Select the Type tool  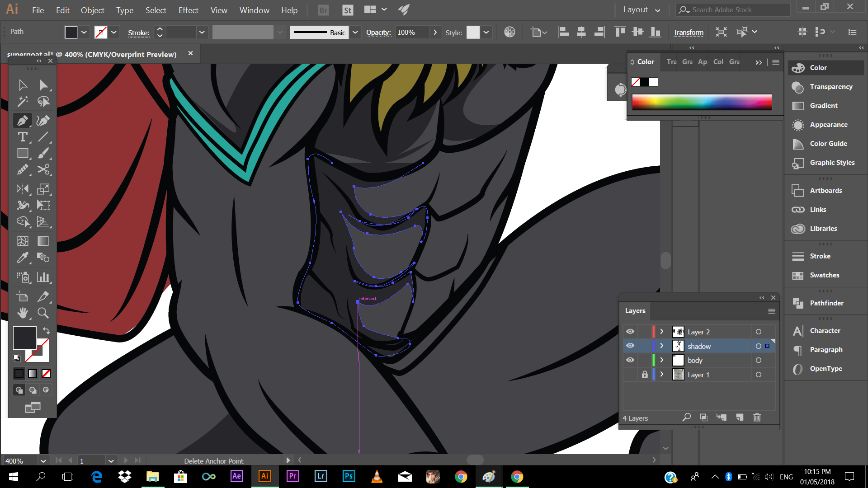click(22, 137)
